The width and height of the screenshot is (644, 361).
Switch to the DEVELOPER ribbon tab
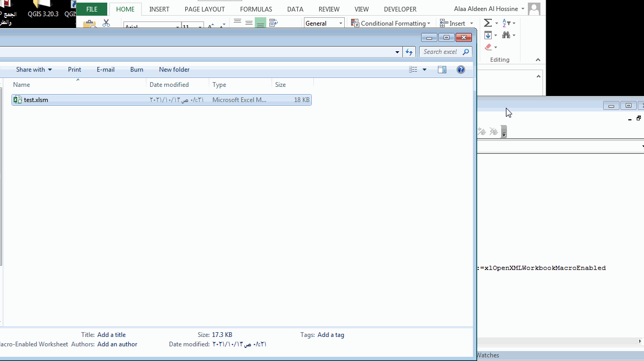click(x=400, y=9)
